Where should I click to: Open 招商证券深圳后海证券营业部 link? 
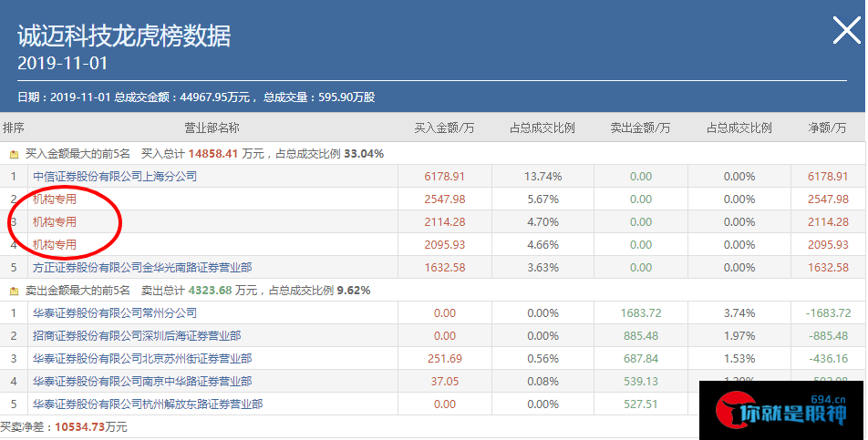137,335
